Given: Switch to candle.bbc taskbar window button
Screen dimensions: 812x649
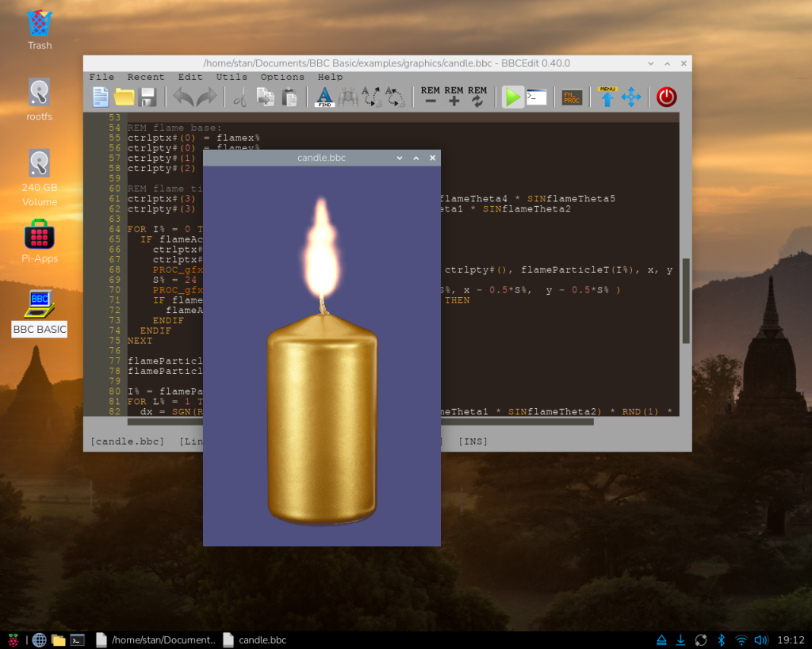Looking at the screenshot, I should (255, 639).
